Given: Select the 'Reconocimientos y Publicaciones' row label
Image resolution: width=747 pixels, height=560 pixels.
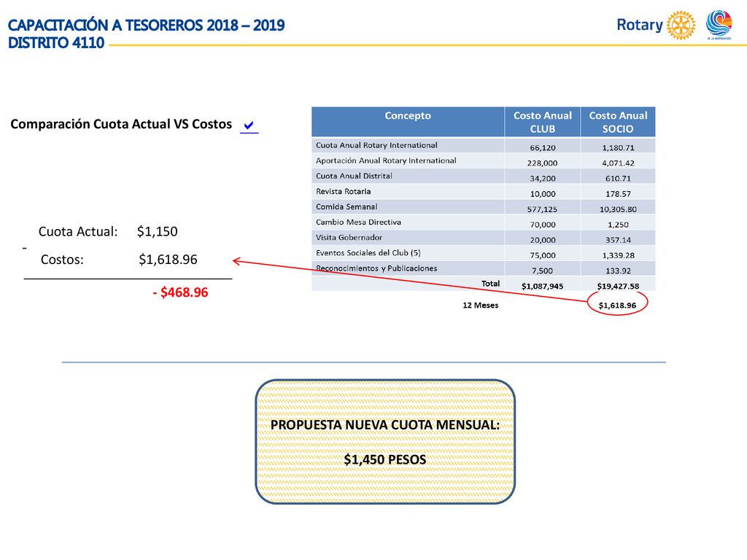Looking at the screenshot, I should pyautogui.click(x=376, y=268).
